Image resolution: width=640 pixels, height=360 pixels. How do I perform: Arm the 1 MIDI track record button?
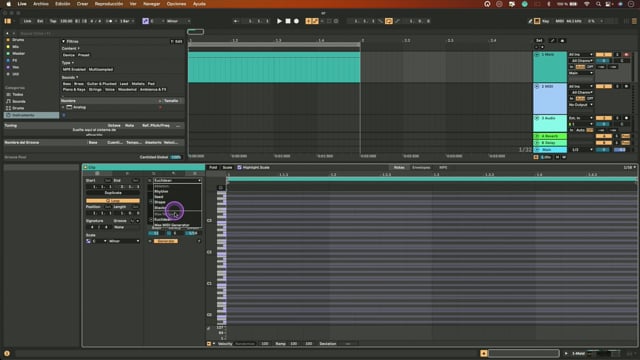(627, 54)
